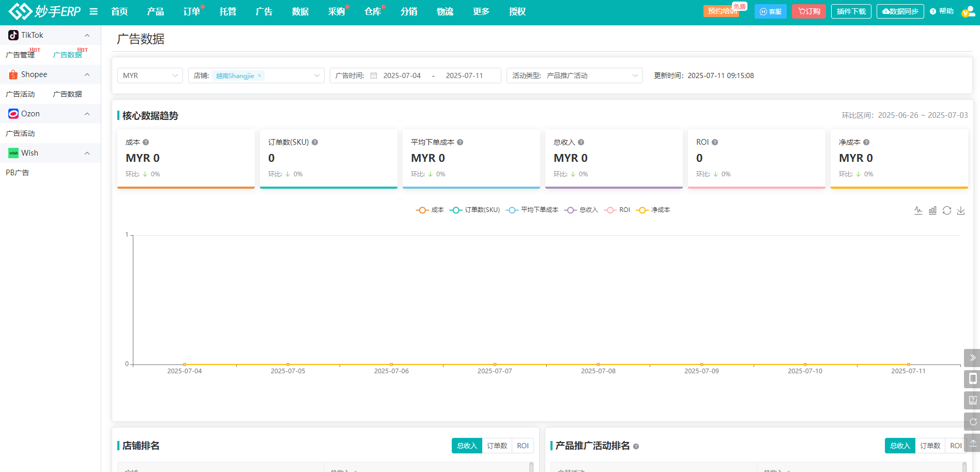Open the 产品 top menu

156,11
